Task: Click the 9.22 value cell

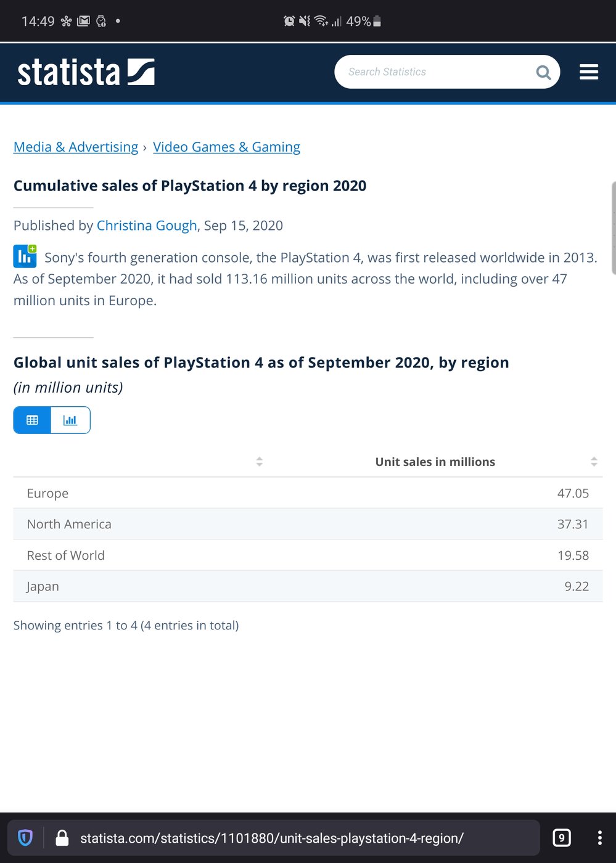Action: (x=577, y=586)
